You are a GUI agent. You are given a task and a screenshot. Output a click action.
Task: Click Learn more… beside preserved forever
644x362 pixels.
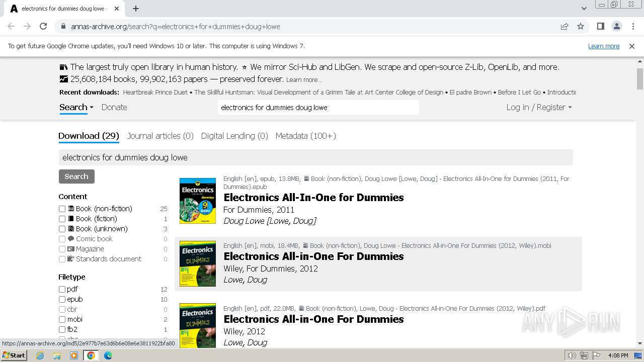(x=304, y=80)
